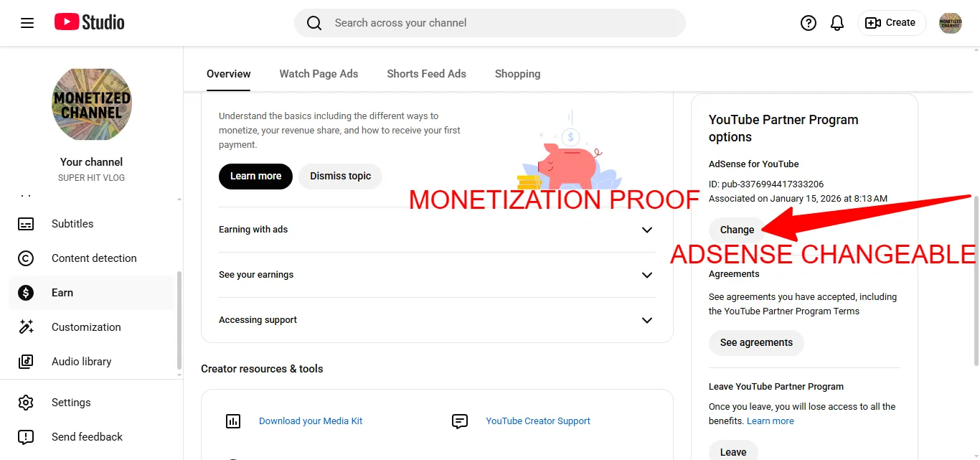
Task: Open the Audio library icon
Action: pyautogui.click(x=26, y=362)
